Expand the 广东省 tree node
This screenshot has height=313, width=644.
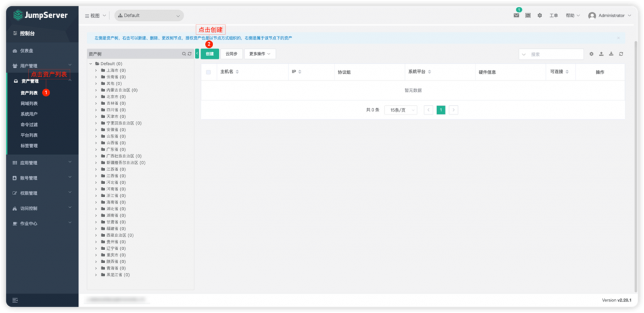(x=96, y=149)
